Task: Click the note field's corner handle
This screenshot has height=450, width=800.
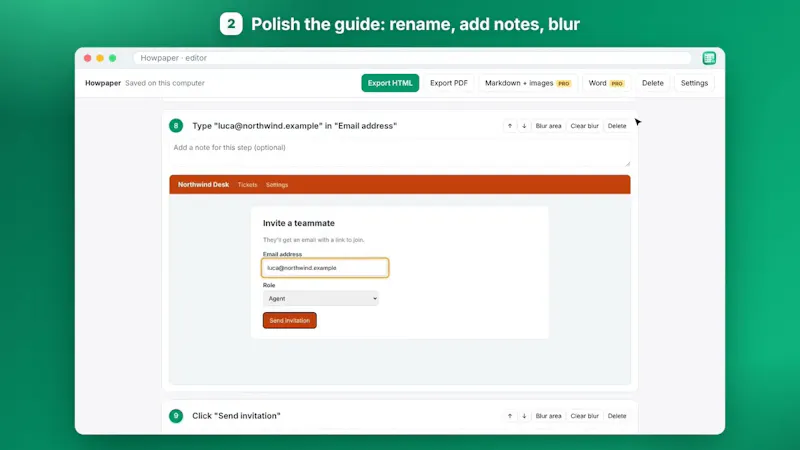Action: point(628,163)
